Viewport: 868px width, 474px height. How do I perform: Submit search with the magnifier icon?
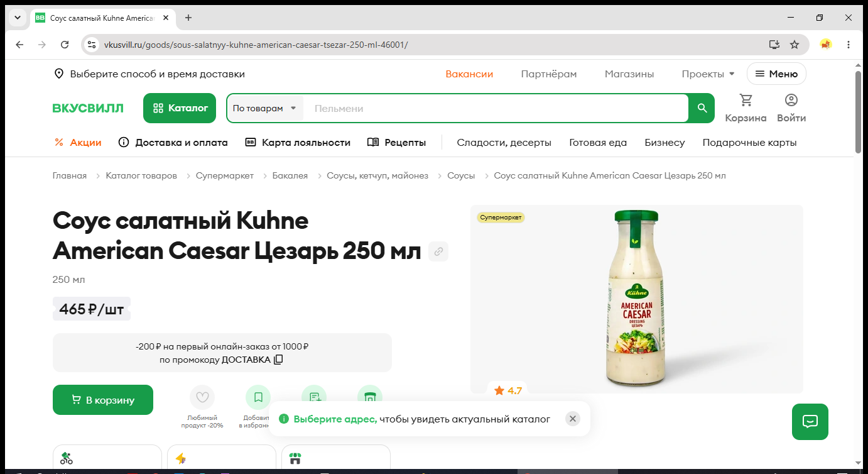pos(702,109)
